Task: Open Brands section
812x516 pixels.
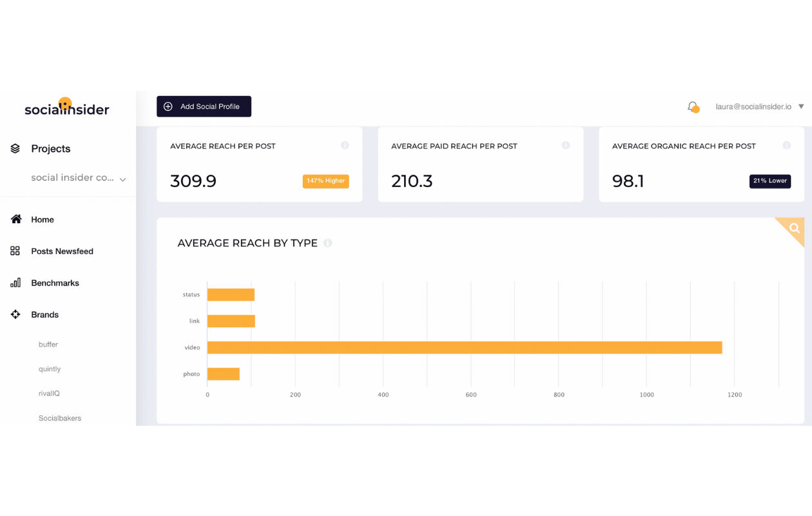Action: pyautogui.click(x=45, y=315)
